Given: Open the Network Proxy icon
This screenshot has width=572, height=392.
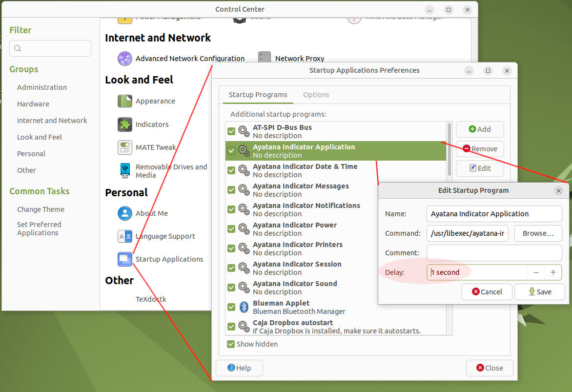Looking at the screenshot, I should [264, 58].
